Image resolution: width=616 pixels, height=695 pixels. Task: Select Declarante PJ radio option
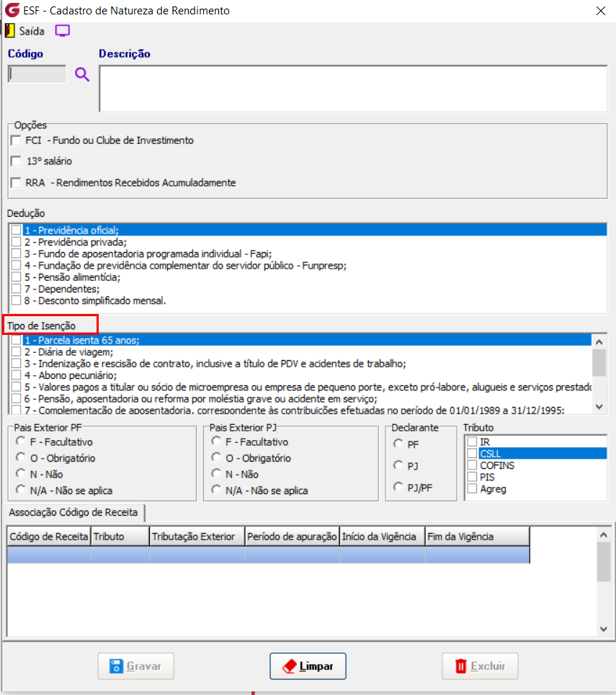[x=398, y=465]
